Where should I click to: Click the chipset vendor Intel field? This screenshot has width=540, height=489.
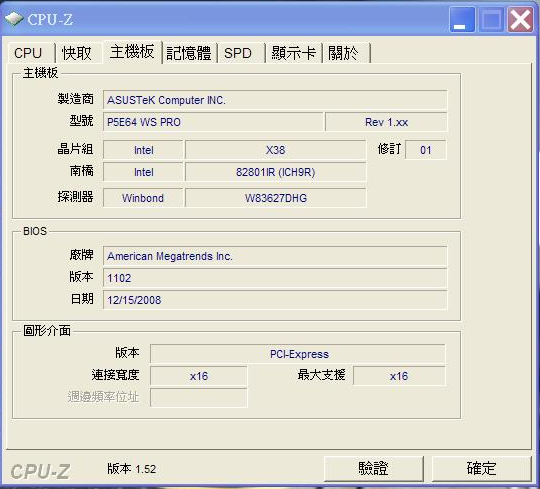(143, 150)
